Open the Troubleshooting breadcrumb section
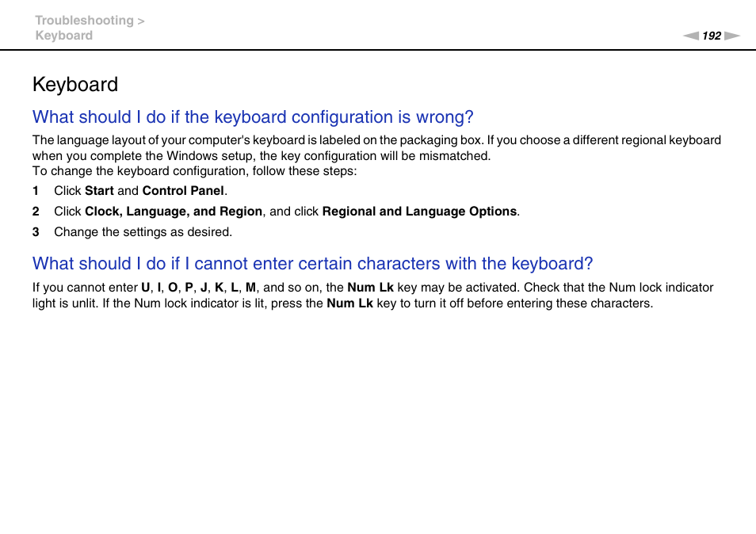The height and width of the screenshot is (534, 756). (85, 20)
